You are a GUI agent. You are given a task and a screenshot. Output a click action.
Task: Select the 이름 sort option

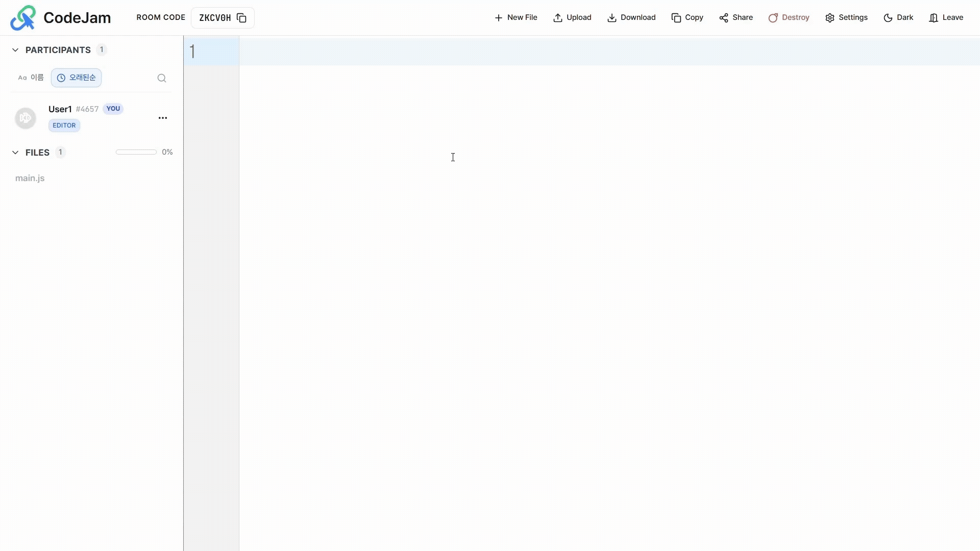click(31, 78)
